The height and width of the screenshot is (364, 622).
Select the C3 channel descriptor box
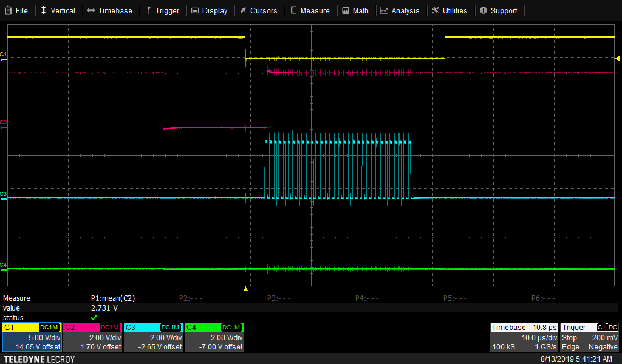point(153,337)
